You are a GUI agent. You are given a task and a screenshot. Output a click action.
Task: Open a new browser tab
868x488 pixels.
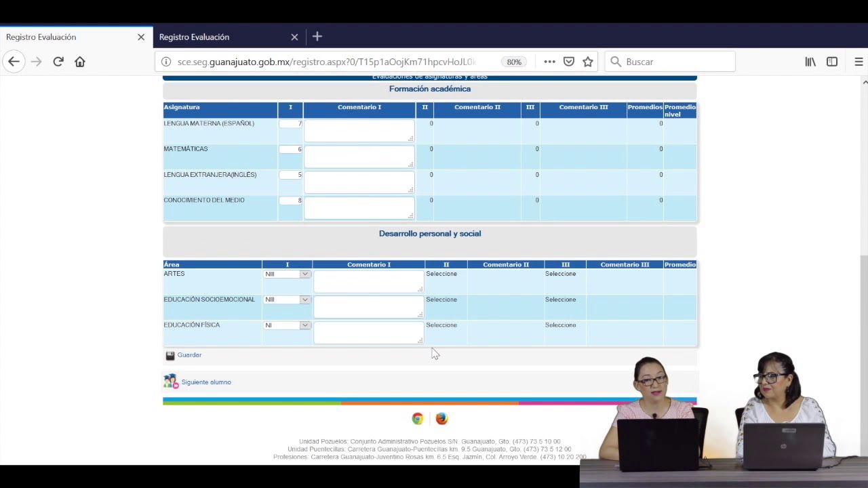(317, 37)
